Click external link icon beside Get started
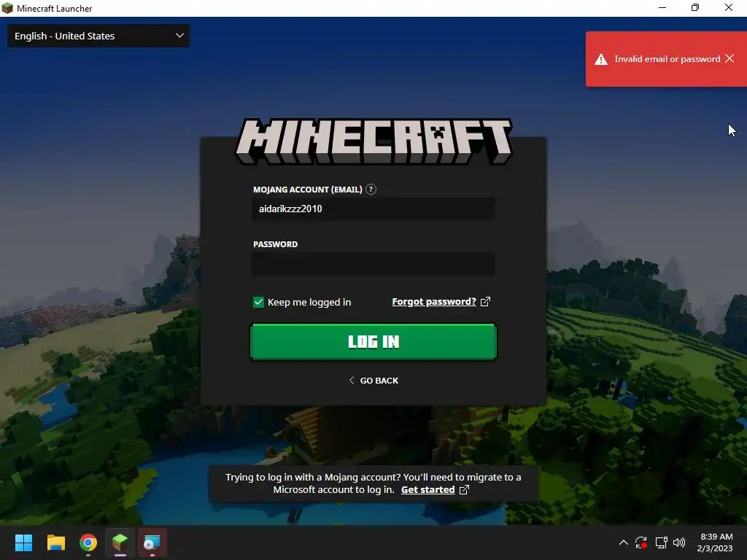Viewport: 747px width, 560px height. tap(464, 489)
